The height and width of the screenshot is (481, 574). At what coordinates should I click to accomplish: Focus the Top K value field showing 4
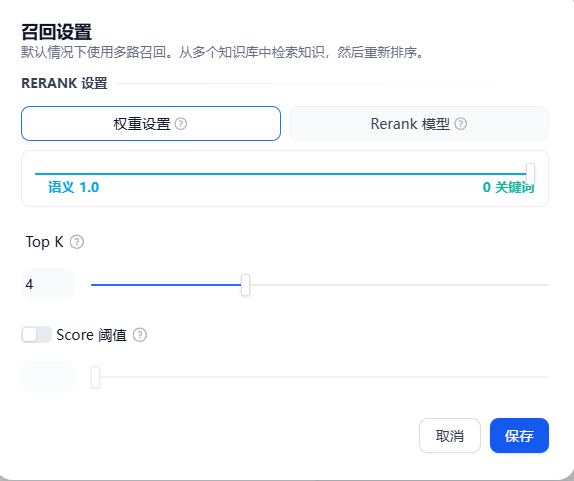(48, 284)
